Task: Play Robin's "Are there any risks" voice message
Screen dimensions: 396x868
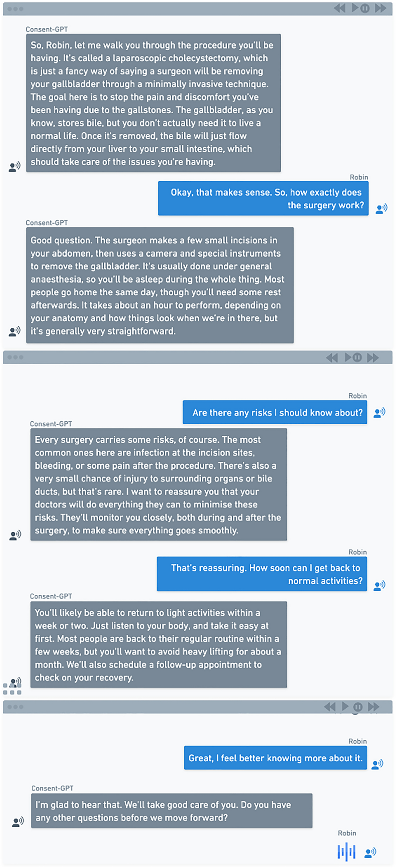Action: [x=380, y=412]
